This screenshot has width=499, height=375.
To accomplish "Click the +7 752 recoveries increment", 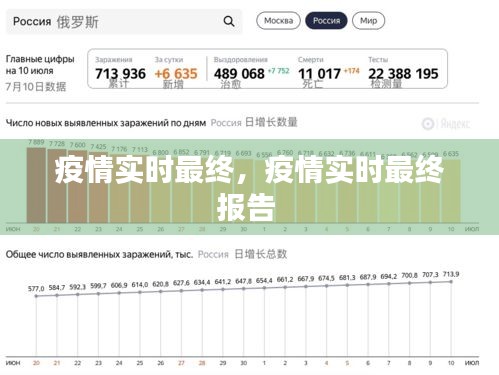I will pyautogui.click(x=278, y=71).
